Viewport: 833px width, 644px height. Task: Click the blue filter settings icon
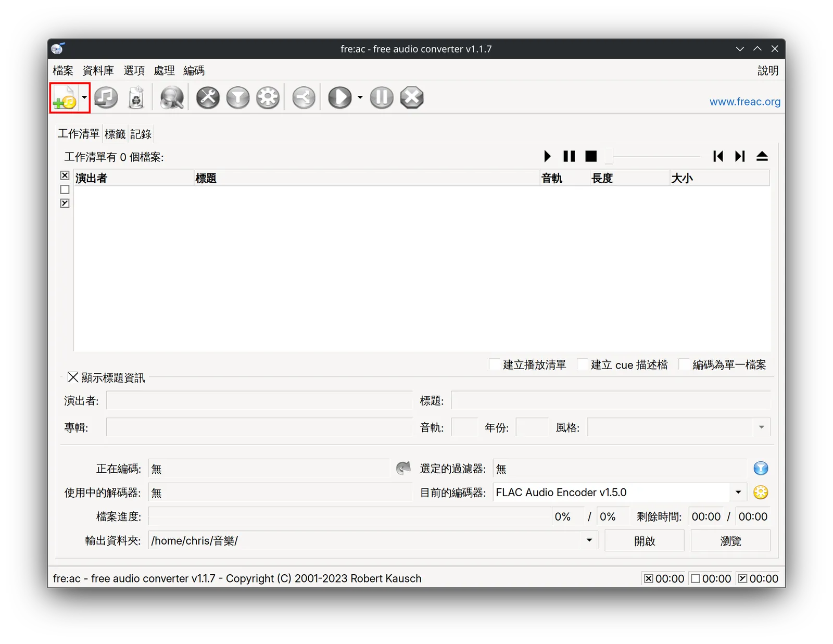pos(761,469)
